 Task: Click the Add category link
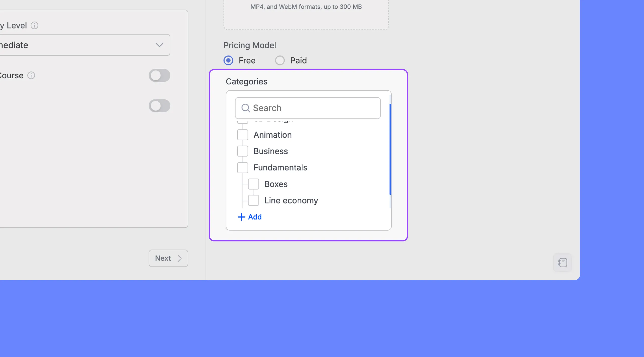click(x=250, y=217)
